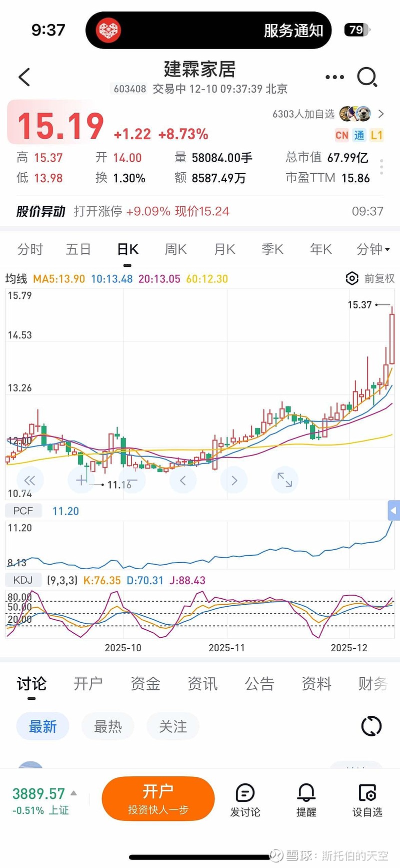Screen dimensions: 400x868
Task: Move the chart left one step
Action: 183,480
